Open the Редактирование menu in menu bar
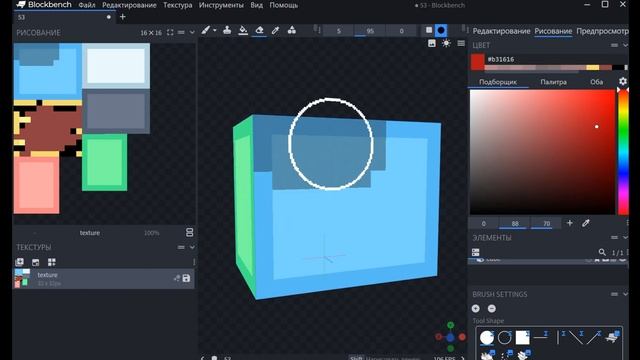Screen dimensions: 640x360 click(x=129, y=5)
